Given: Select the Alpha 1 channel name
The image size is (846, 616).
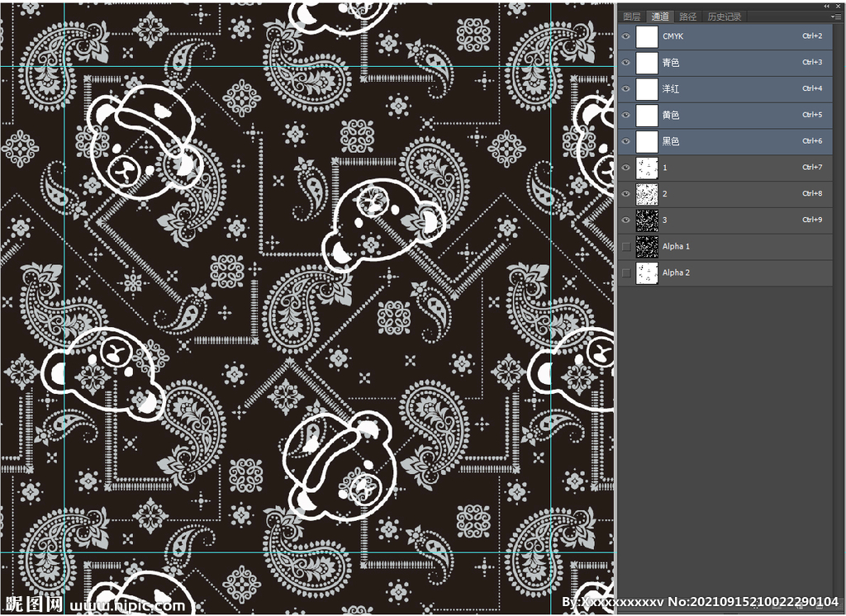Looking at the screenshot, I should click(x=676, y=247).
